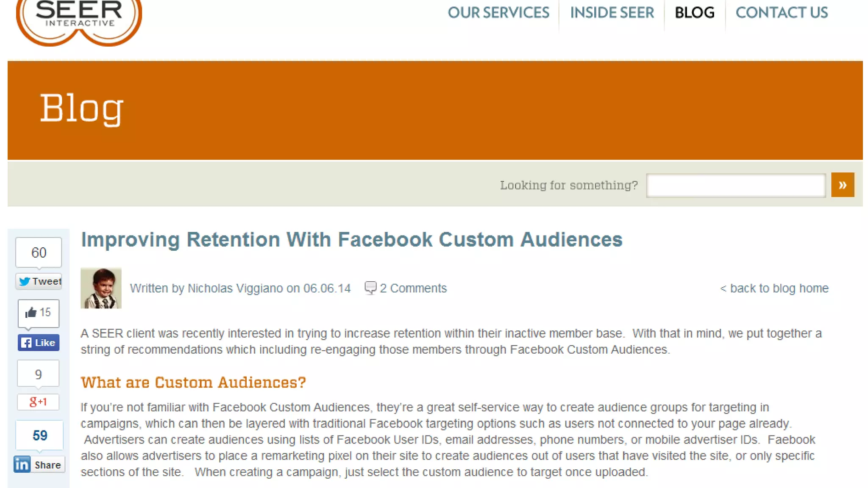The image size is (868, 488).
Task: Click the comments speech bubble icon
Action: (370, 288)
